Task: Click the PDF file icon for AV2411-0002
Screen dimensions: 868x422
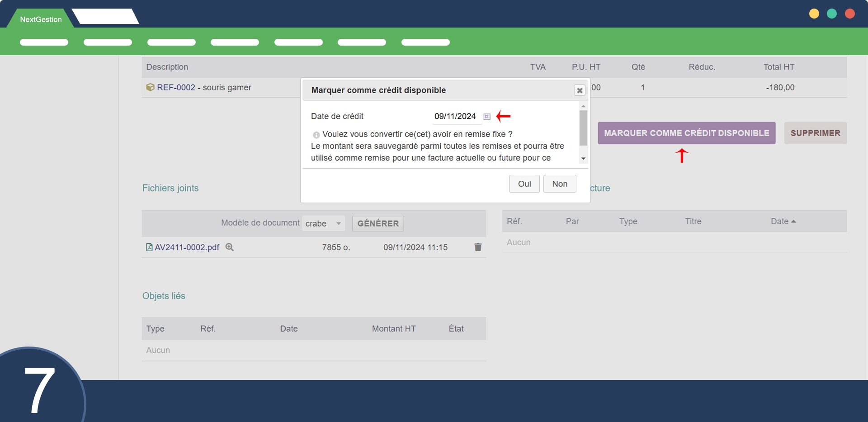Action: [x=149, y=247]
